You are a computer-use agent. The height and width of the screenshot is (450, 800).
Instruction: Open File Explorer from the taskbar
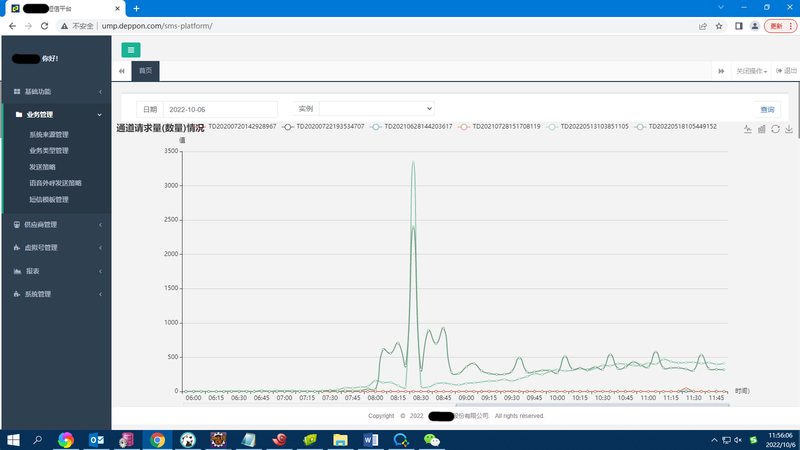340,440
